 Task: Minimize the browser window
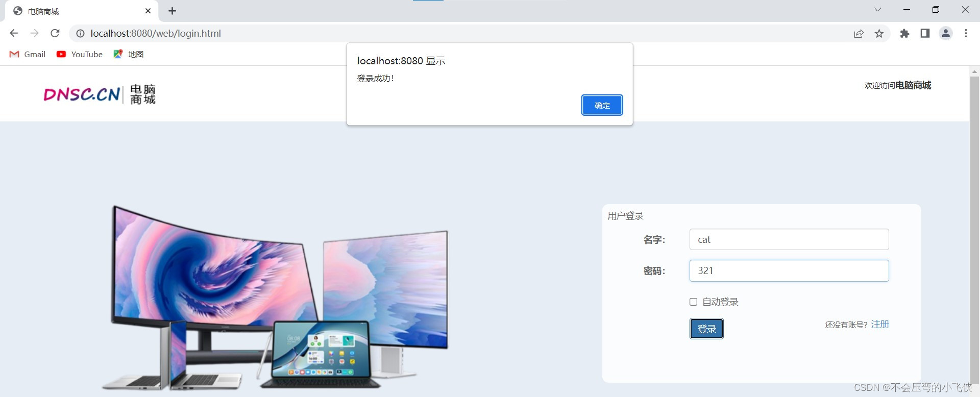pyautogui.click(x=906, y=10)
